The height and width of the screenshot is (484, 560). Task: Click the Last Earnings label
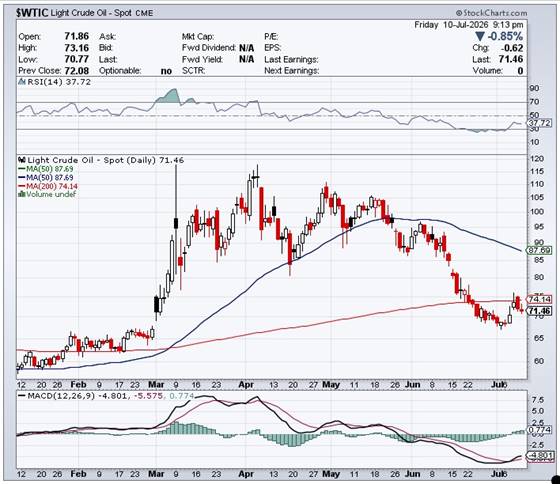pyautogui.click(x=291, y=59)
